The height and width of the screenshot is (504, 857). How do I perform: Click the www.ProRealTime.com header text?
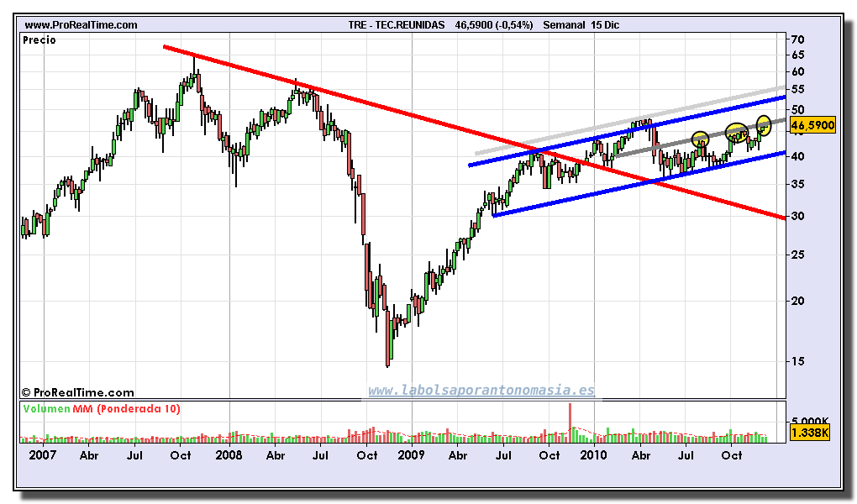click(81, 25)
